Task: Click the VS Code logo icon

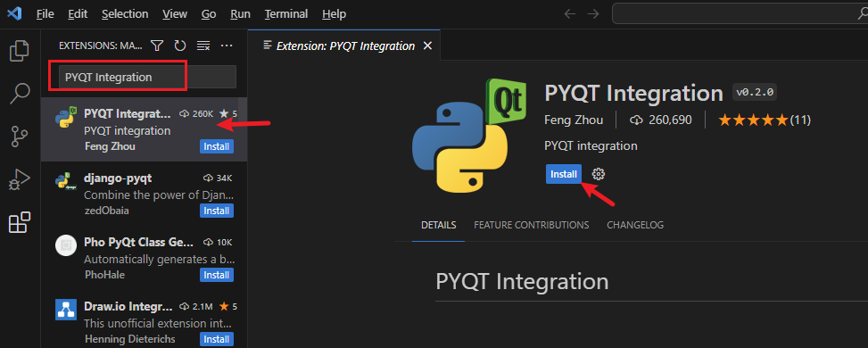Action: coord(14,14)
